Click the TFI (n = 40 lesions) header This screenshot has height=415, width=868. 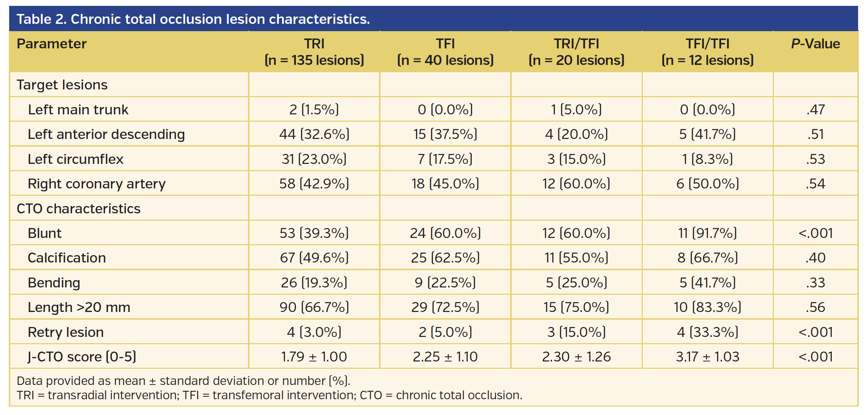click(445, 52)
